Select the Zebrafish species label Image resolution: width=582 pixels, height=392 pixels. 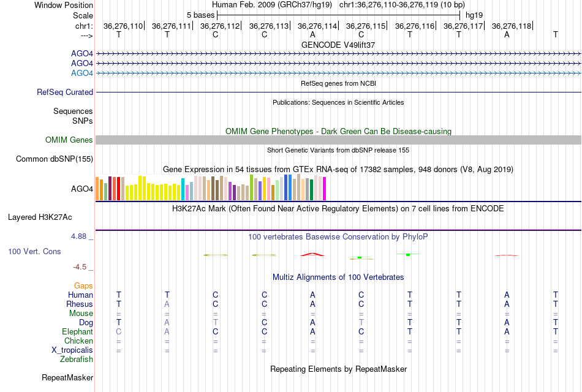click(x=77, y=360)
